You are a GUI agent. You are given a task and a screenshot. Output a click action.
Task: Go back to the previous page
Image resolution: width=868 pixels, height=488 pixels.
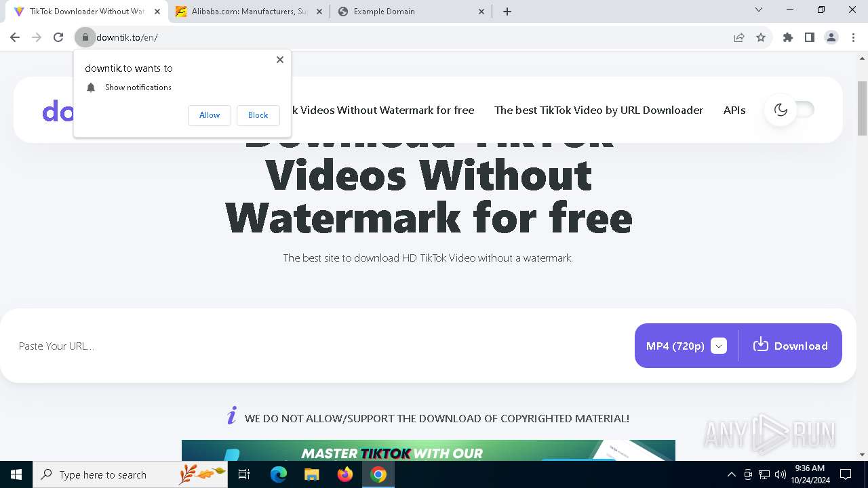15,37
